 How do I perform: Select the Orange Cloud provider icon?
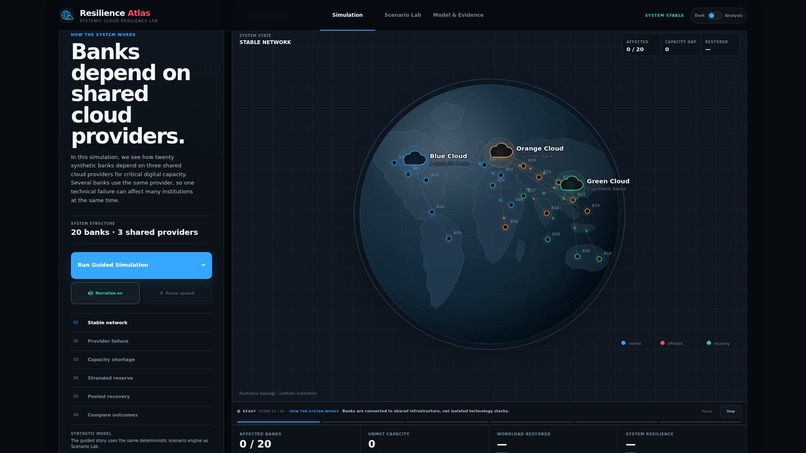tap(501, 150)
